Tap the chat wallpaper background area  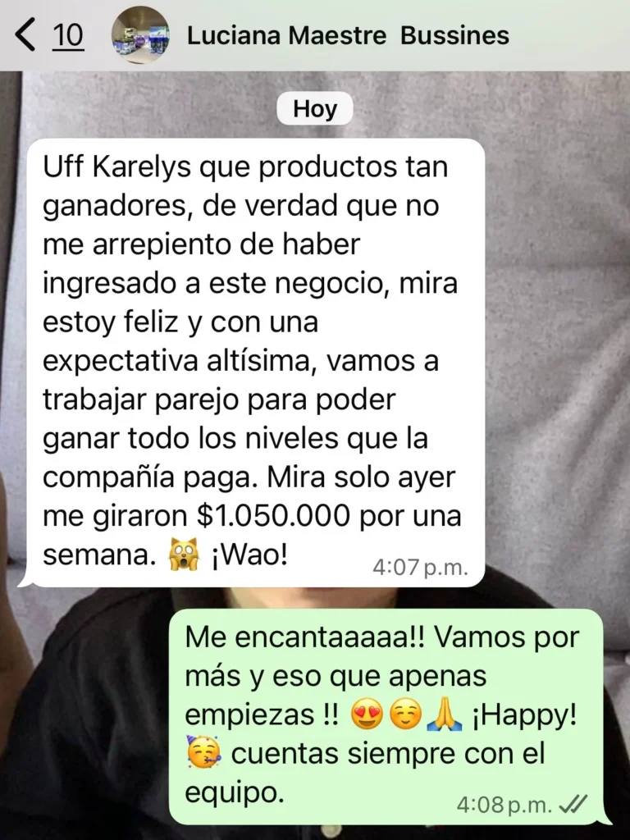[557, 348]
